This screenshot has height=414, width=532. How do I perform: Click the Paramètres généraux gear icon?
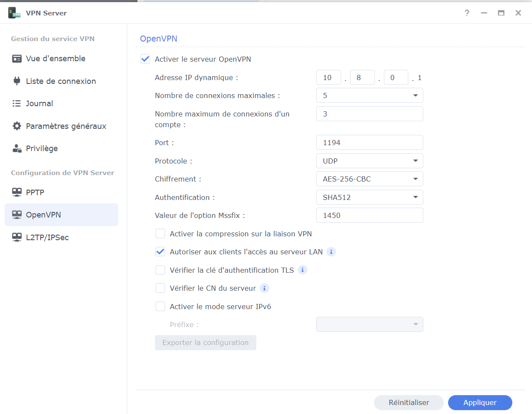point(17,126)
